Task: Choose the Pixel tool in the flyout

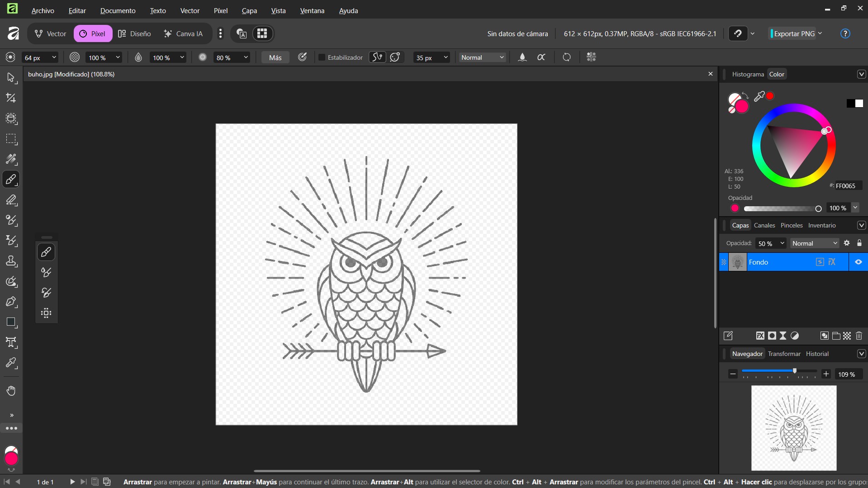Action: coord(46,313)
